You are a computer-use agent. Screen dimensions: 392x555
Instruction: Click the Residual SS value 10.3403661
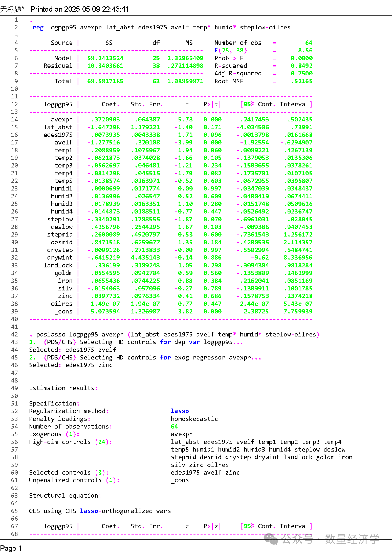tap(105, 66)
